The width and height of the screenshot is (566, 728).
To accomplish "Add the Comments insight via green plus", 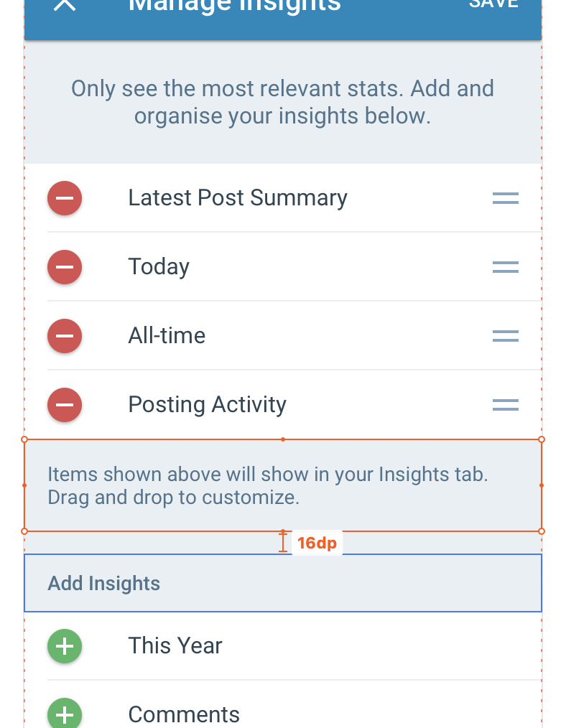I will point(65,714).
